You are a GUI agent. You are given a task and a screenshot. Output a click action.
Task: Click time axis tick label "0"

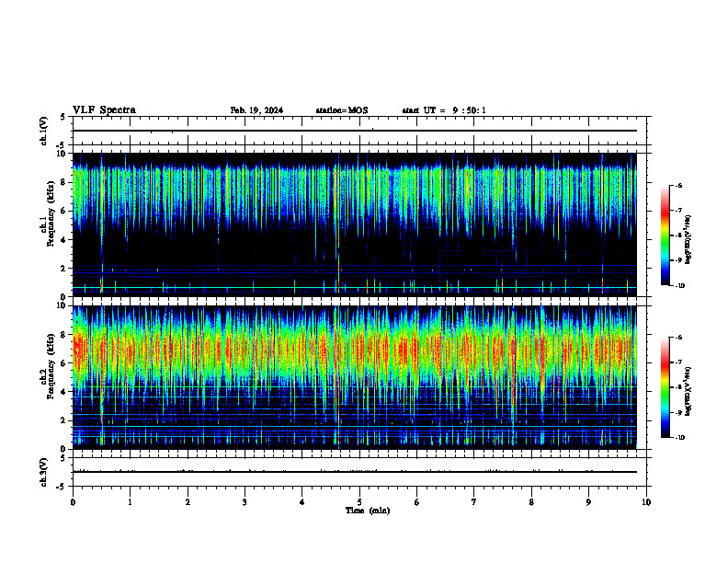pos(73,502)
